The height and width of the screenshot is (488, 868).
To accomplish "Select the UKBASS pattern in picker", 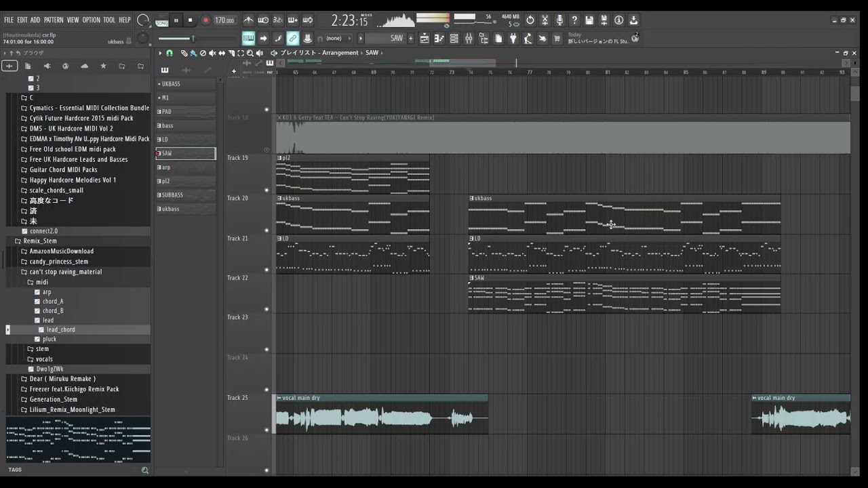I will coord(186,84).
